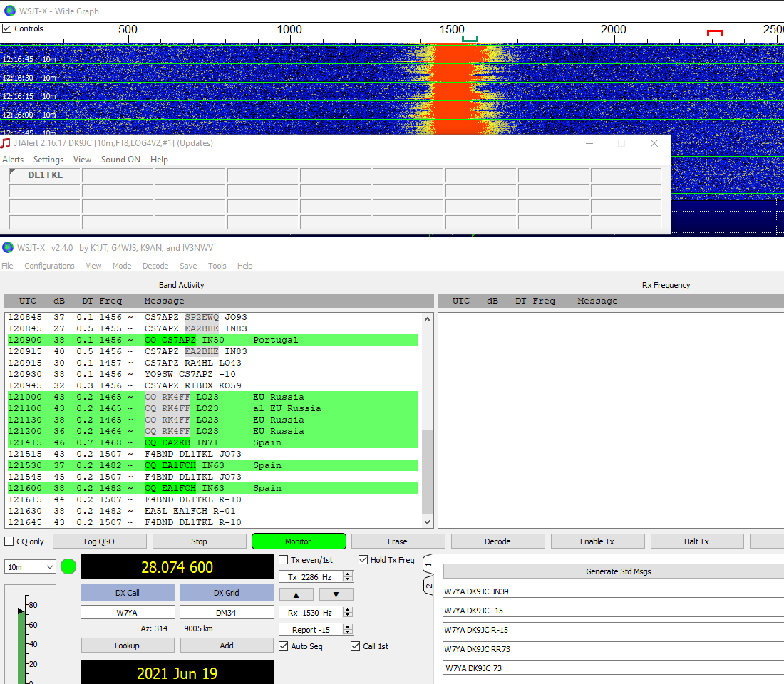Open JTAlert Settings menu
The image size is (784, 684).
[48, 160]
